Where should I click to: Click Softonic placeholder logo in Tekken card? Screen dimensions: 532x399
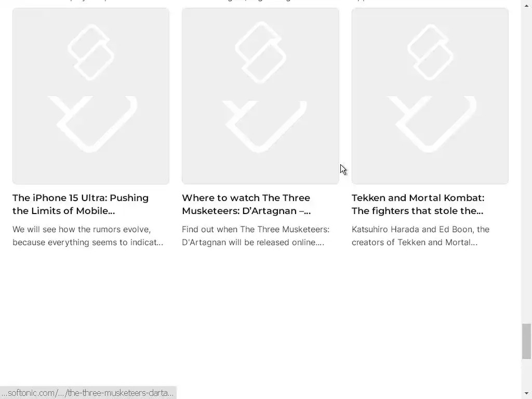(x=430, y=88)
